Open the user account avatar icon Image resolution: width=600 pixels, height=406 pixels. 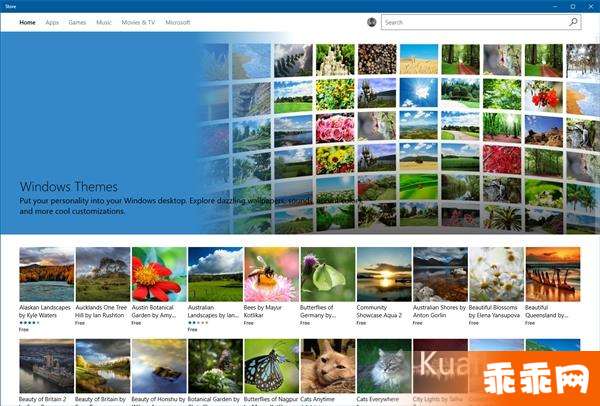(372, 22)
